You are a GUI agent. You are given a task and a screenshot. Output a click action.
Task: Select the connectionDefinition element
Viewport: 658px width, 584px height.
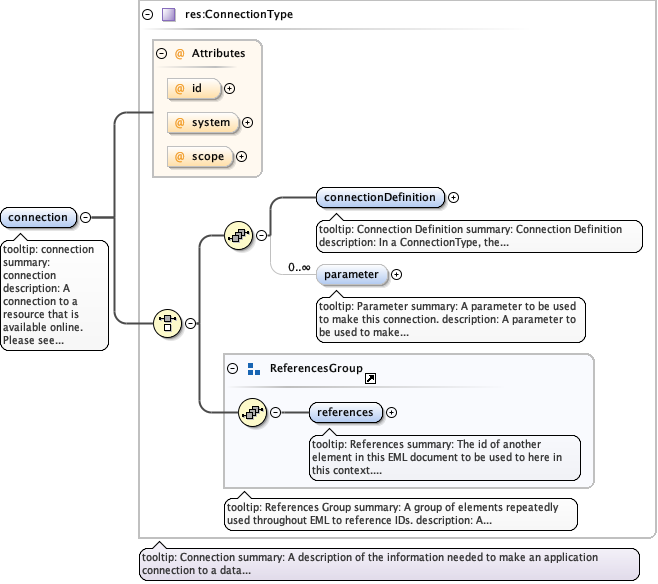point(379,197)
